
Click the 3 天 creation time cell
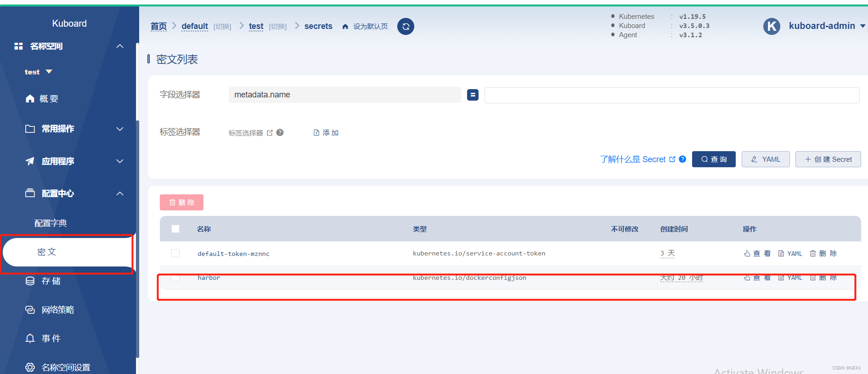point(668,253)
